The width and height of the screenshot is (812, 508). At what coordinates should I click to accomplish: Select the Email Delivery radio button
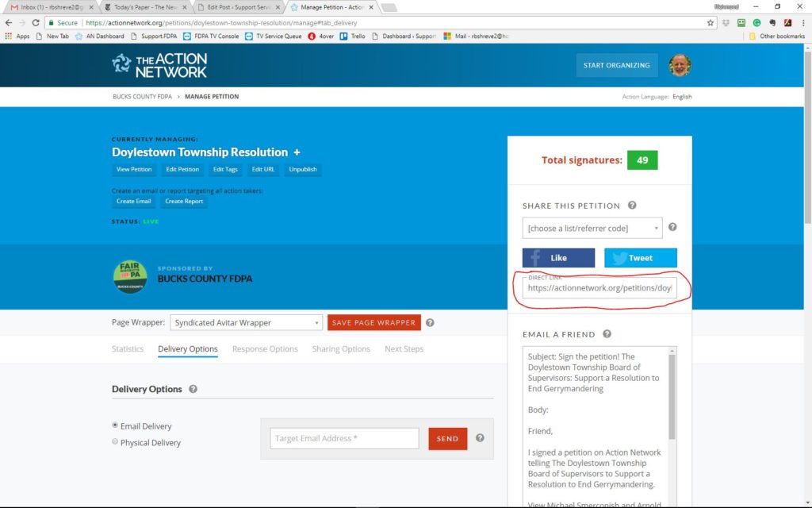pyautogui.click(x=116, y=426)
